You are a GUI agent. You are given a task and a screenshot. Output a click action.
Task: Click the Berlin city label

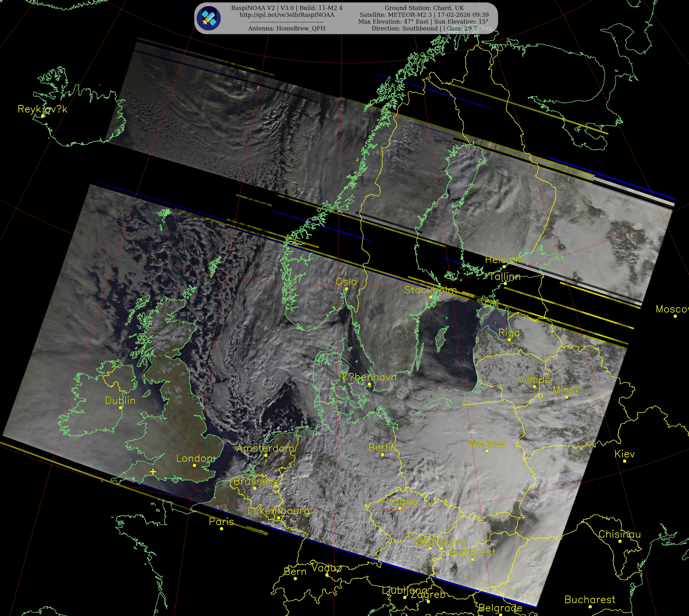point(382,447)
